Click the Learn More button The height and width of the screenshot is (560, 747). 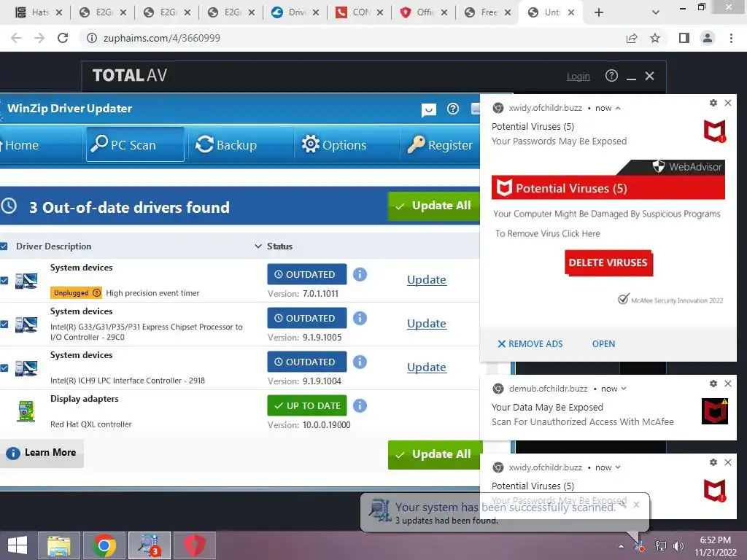41,453
